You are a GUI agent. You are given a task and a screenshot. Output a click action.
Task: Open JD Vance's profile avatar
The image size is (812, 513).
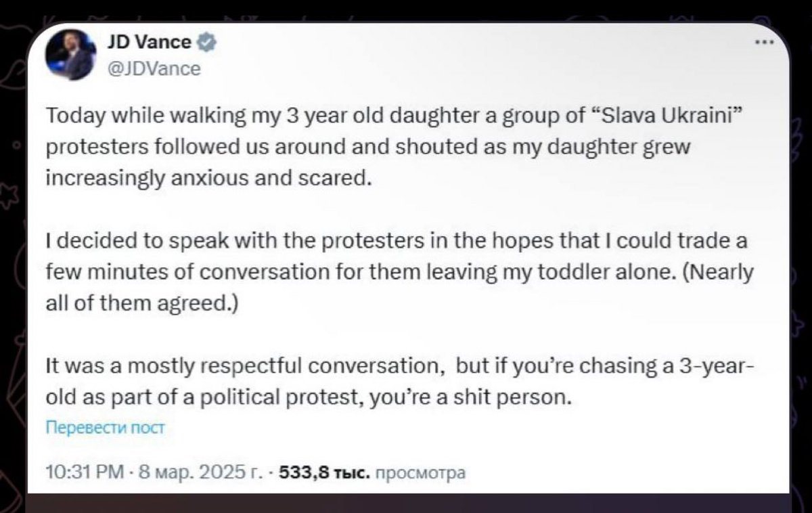(70, 55)
